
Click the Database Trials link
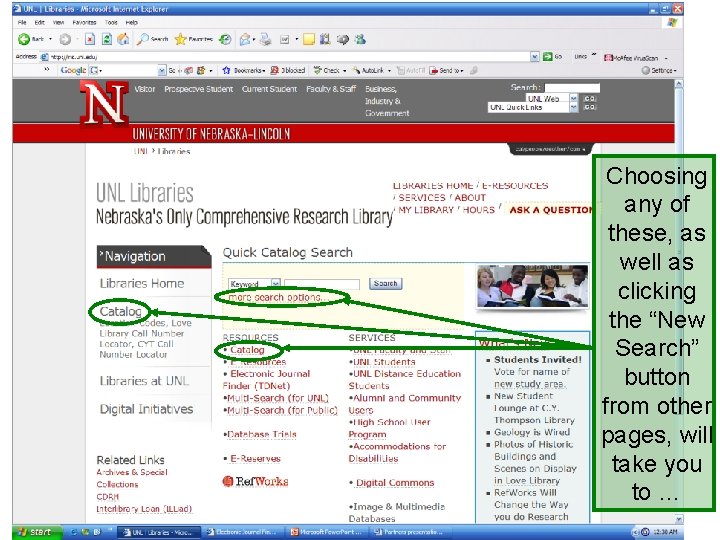(262, 434)
